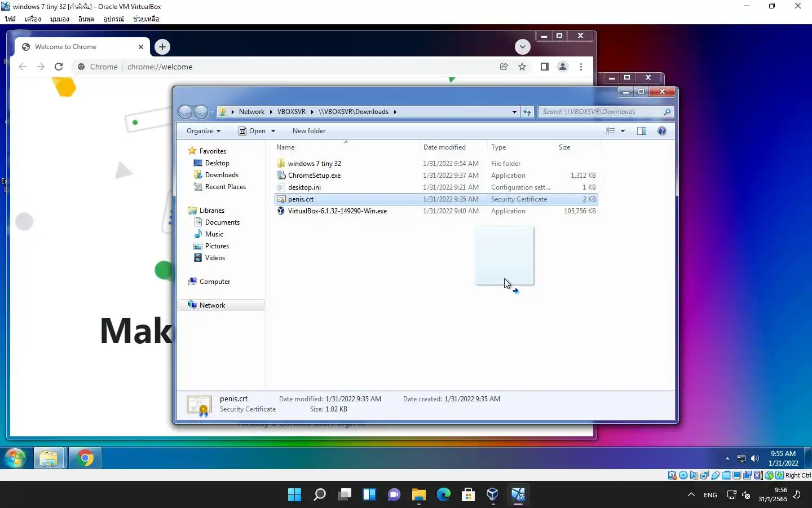Screen dimensions: 812x508
Task: Open the Organize dropdown menu
Action: [204, 131]
